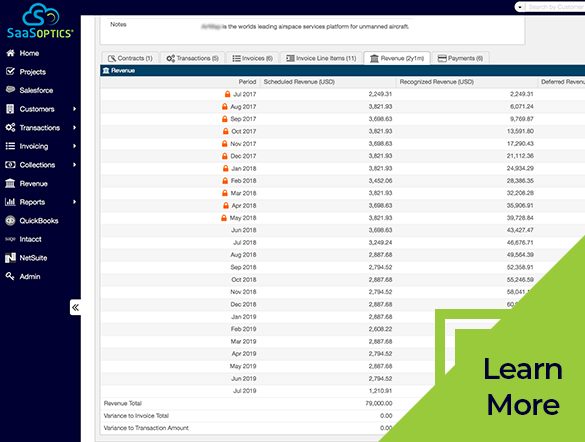This screenshot has height=442, width=585.
Task: Open the Home icon in sidebar
Action: click(x=10, y=53)
